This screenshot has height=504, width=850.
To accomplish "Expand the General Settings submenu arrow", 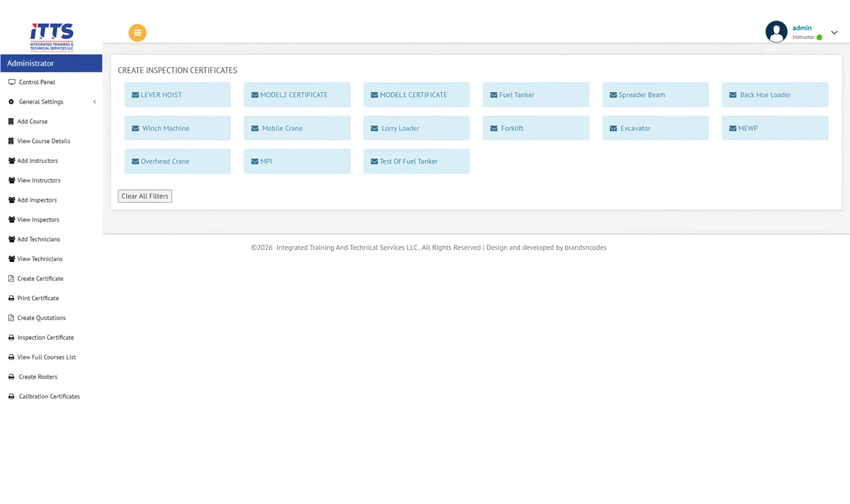I will coord(95,102).
